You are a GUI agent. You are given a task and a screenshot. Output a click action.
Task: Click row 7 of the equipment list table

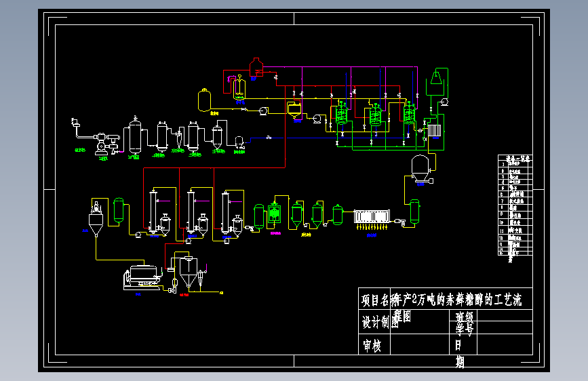point(515,201)
